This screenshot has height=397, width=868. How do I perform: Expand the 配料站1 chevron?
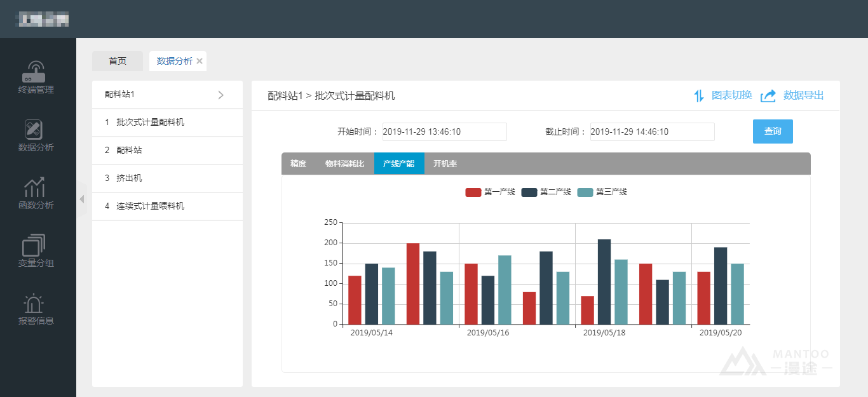(220, 95)
